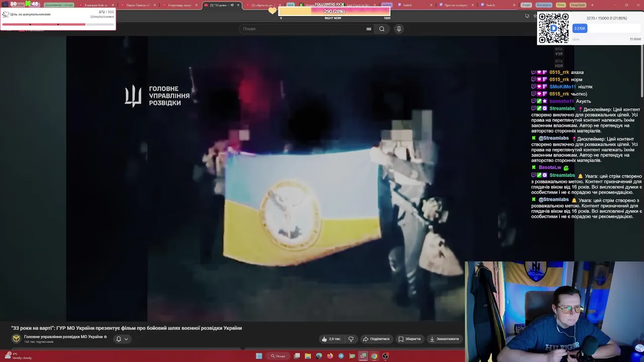The width and height of the screenshot is (644, 362).
Task: Expand the purple twitch tab group
Action: tap(386, 5)
